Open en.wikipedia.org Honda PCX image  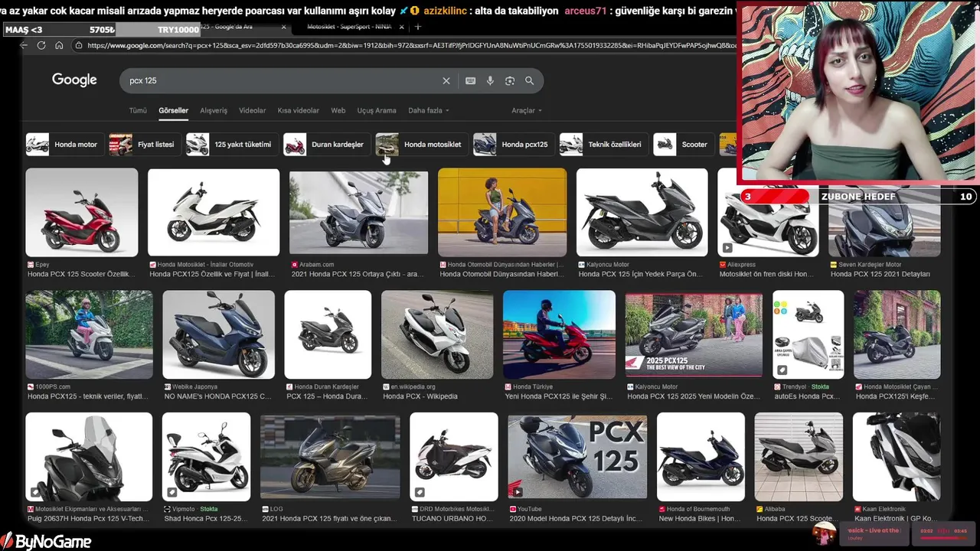437,334
